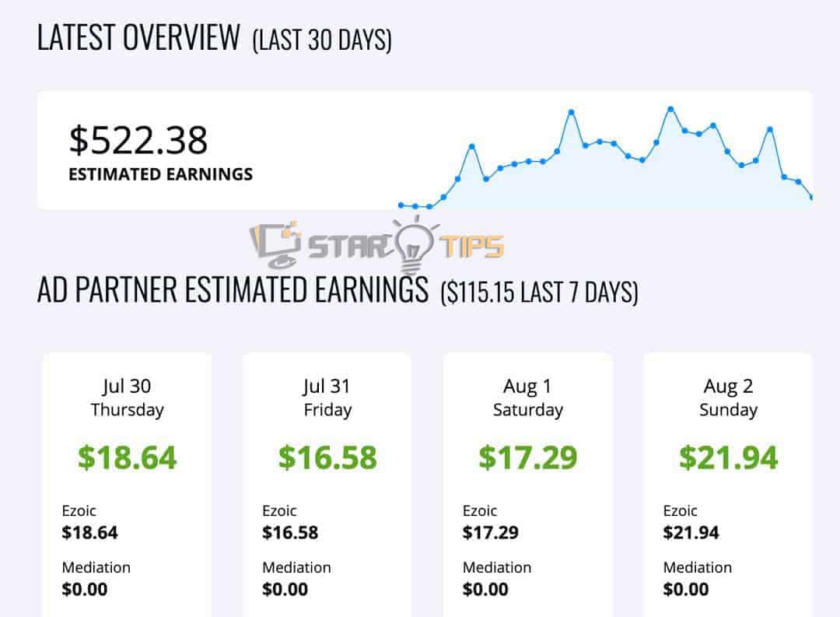The height and width of the screenshot is (617, 840).
Task: Open the Jul 30 Thursday earnings card
Action: pyautogui.click(x=128, y=485)
